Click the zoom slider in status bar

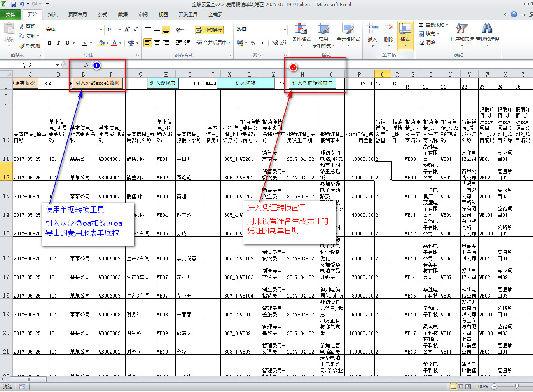pos(517,386)
